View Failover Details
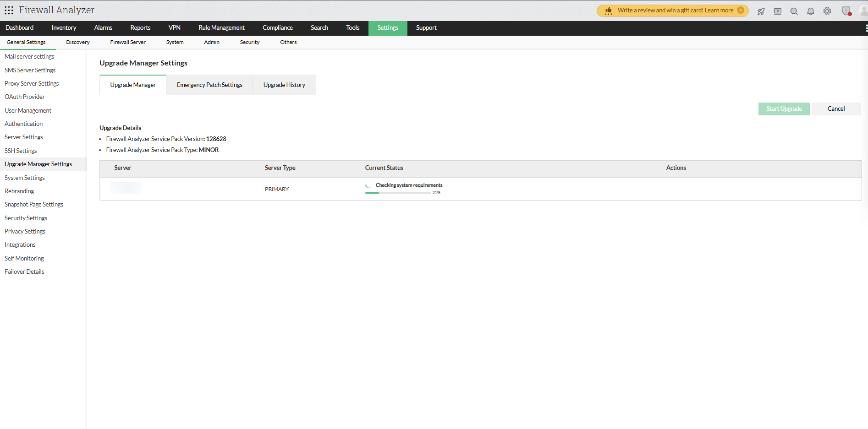This screenshot has width=868, height=429. [x=24, y=272]
